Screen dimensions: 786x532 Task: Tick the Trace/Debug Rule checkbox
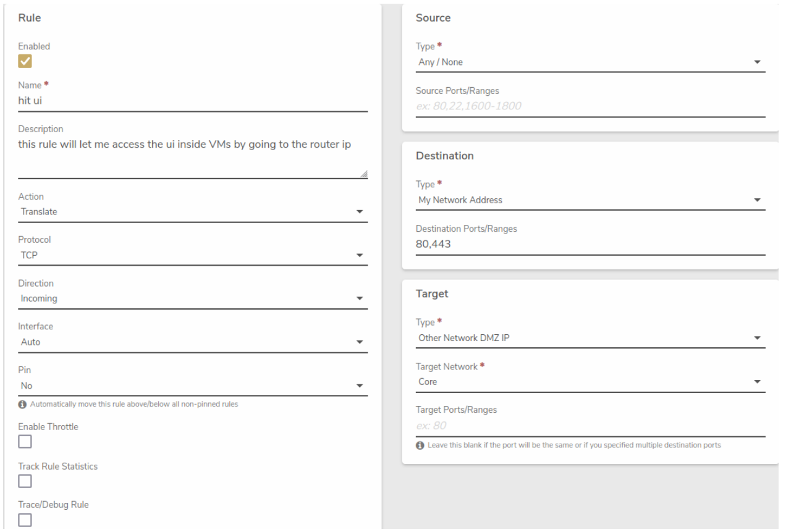(x=25, y=520)
